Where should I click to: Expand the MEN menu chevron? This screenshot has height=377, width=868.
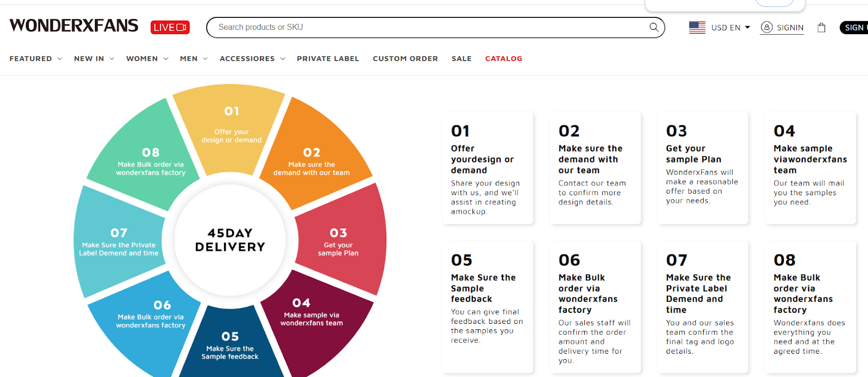[x=205, y=59]
